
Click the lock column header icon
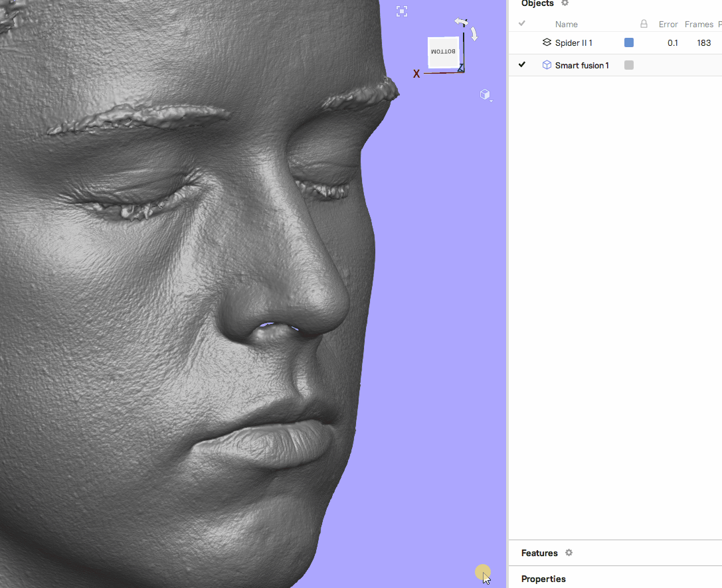[x=643, y=25]
